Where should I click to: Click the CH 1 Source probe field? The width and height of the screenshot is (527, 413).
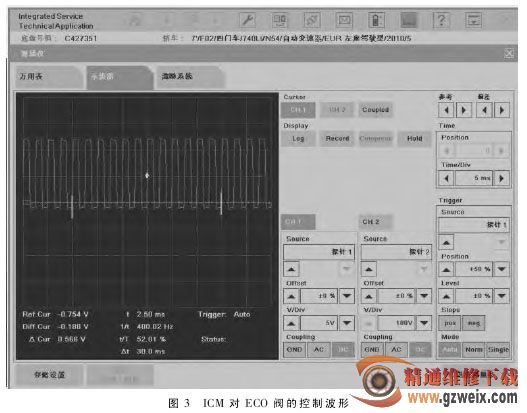(319, 252)
